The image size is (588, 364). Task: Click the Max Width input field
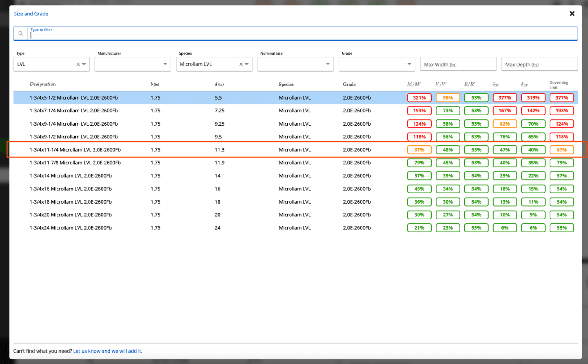coord(458,64)
